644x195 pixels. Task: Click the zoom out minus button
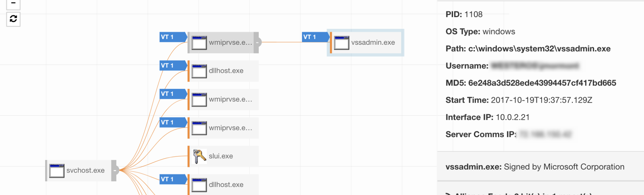(x=13, y=4)
